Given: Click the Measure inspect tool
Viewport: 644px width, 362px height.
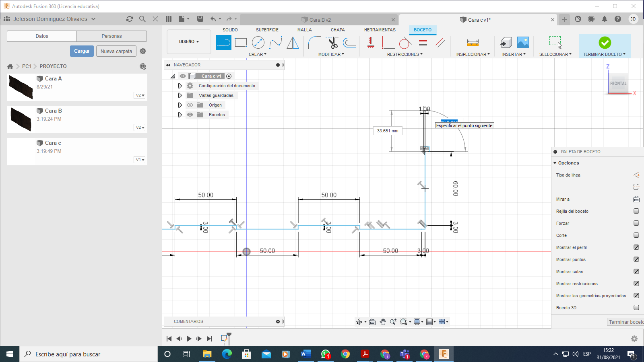Looking at the screenshot, I should point(473,43).
